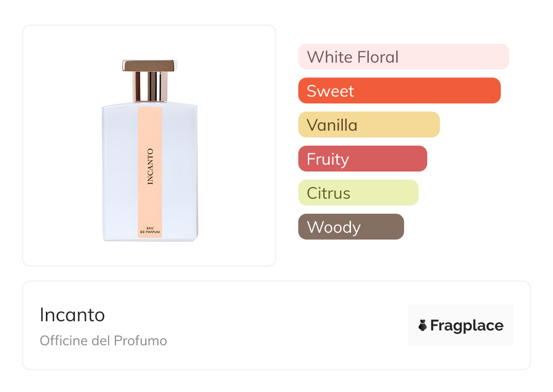Open the Incanto perfume title
Screen dimensions: 553x392
coord(72,315)
